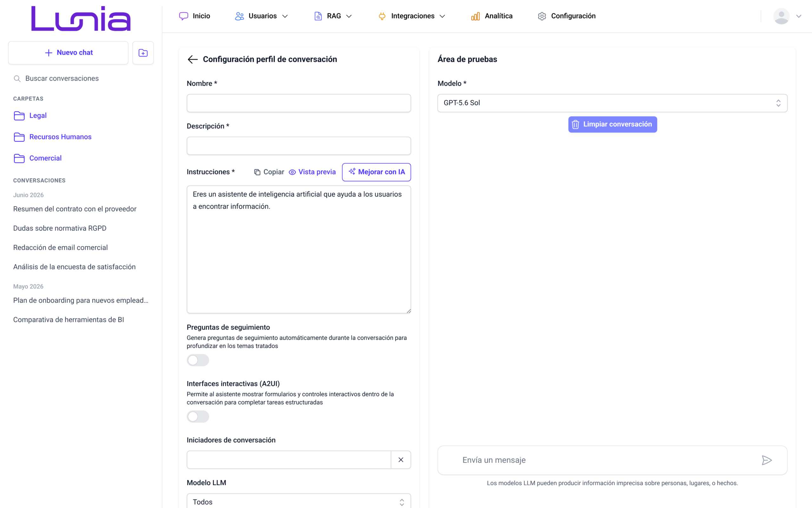Toggle Preguntas de seguimiento switch
Viewport: 812px width, 508px height.
pyautogui.click(x=198, y=360)
